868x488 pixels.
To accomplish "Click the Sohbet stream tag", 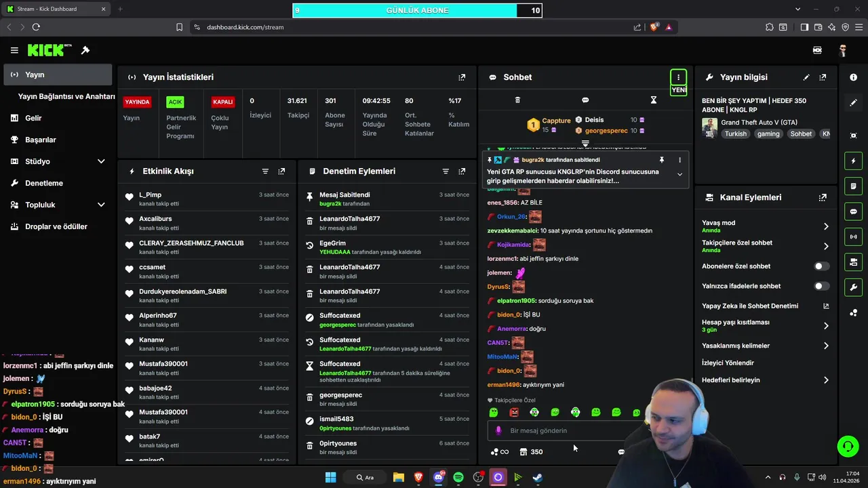I will (x=801, y=134).
